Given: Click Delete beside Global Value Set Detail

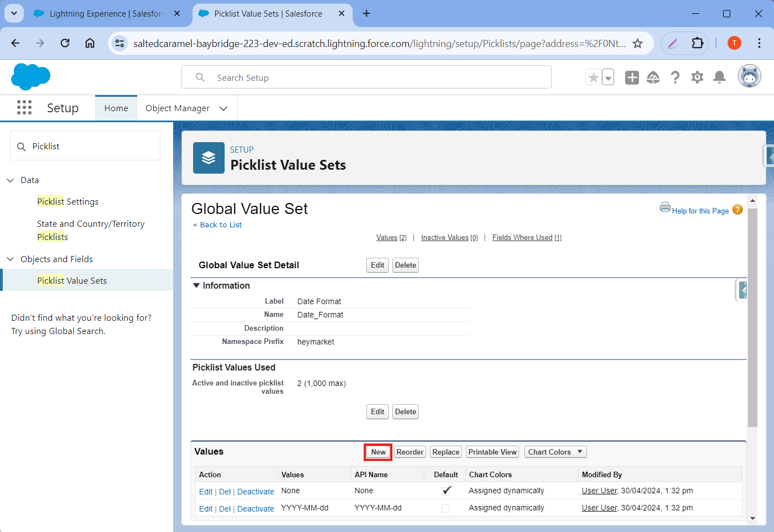Looking at the screenshot, I should pyautogui.click(x=406, y=265).
